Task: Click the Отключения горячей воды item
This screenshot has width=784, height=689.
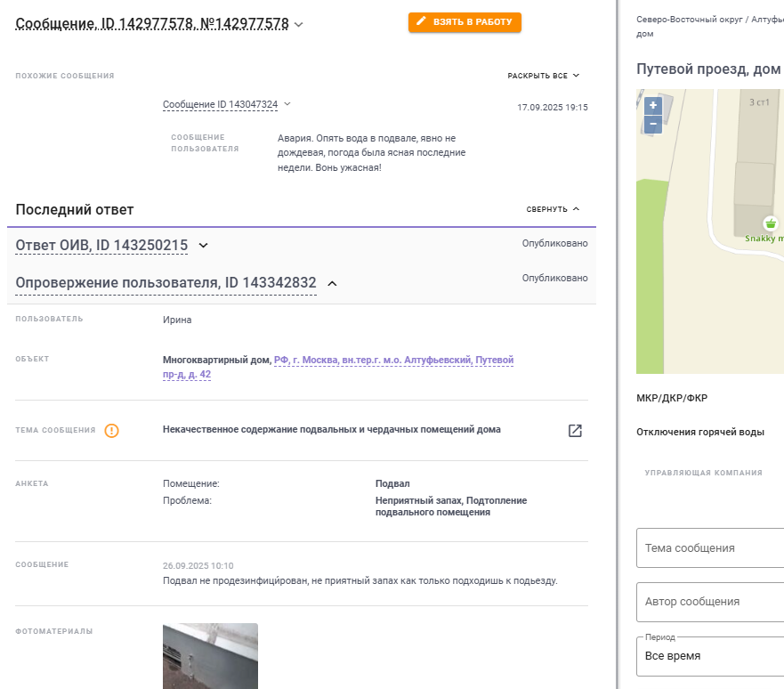Action: (x=699, y=432)
